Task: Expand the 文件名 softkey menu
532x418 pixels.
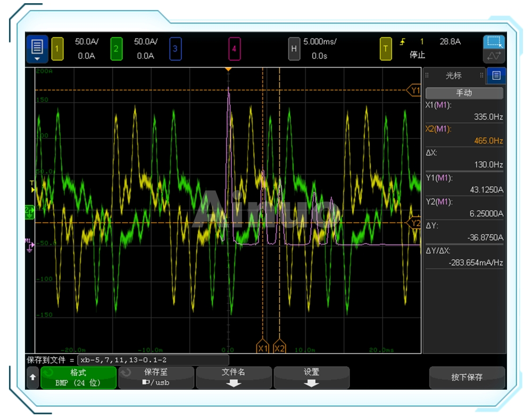Action: (234, 378)
